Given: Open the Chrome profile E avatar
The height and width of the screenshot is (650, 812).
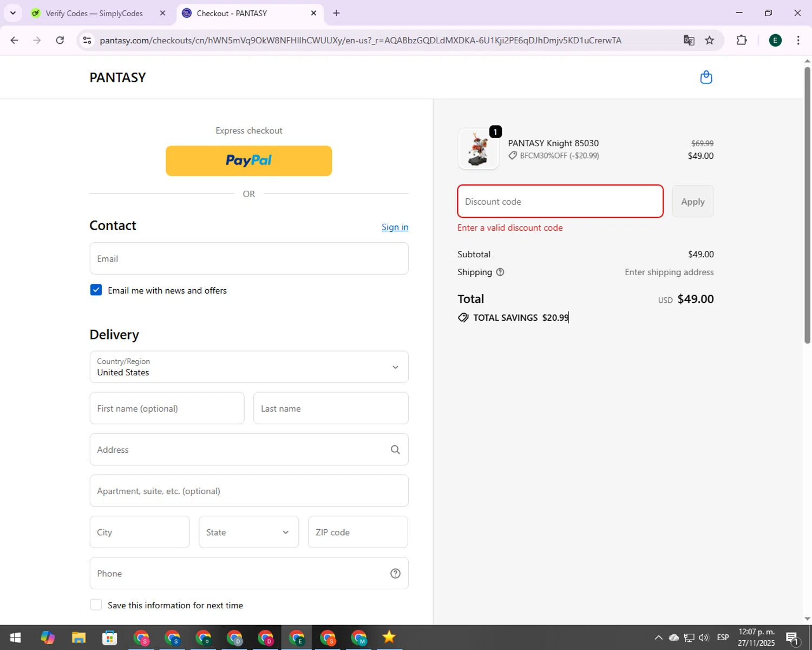Looking at the screenshot, I should coord(775,40).
